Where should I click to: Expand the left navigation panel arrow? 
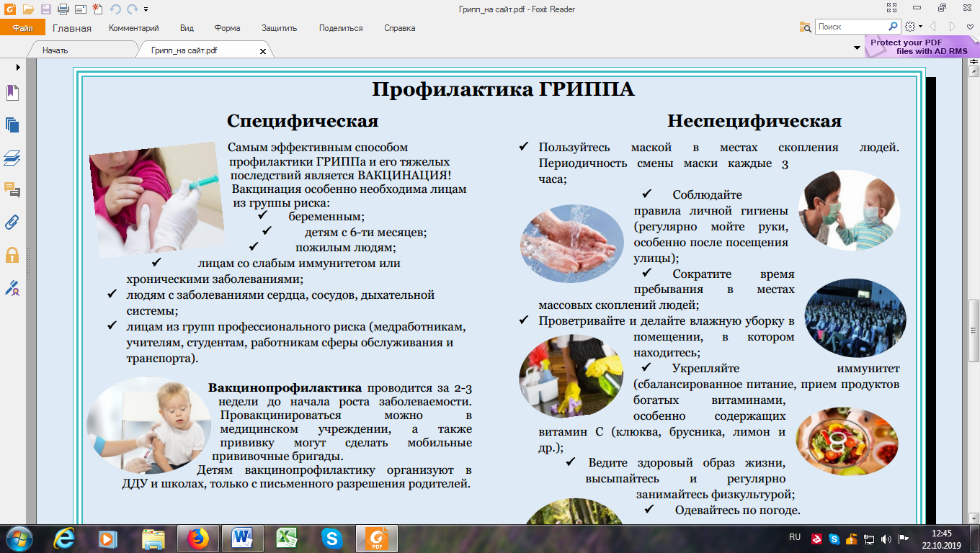pos(18,67)
